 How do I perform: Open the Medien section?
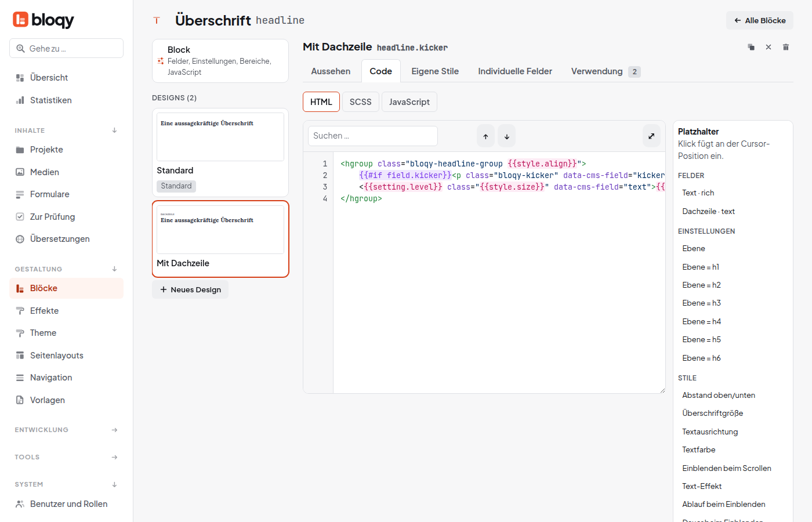point(67,172)
